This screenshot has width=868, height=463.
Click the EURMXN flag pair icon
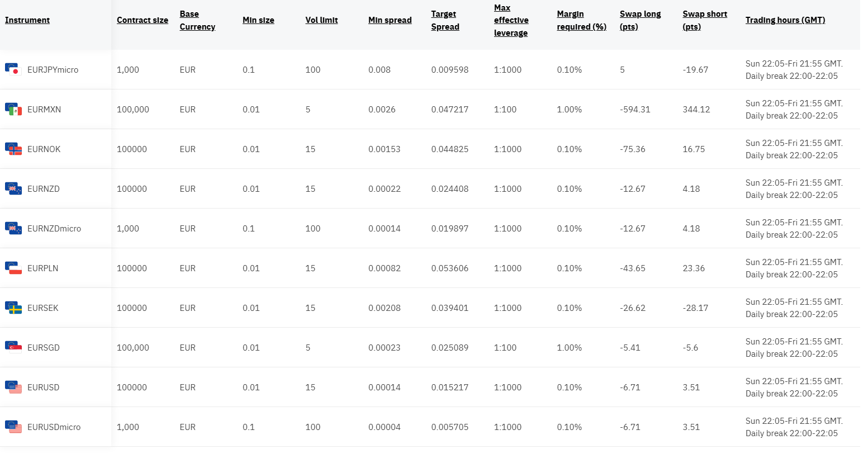13,109
